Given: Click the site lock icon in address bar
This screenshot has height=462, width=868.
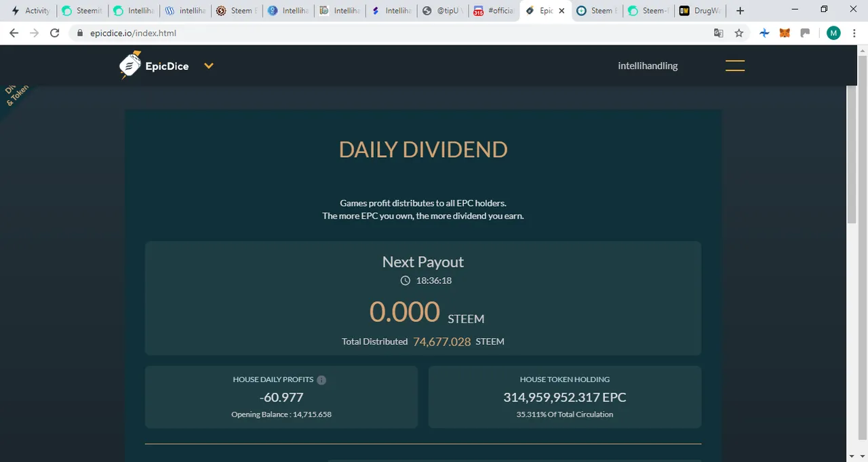Looking at the screenshot, I should point(80,33).
